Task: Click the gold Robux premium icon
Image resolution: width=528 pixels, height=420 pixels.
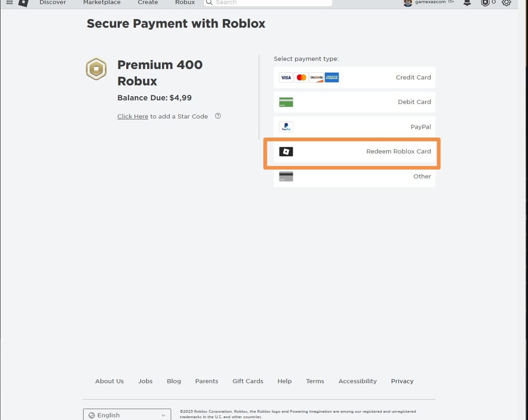Action: (96, 69)
